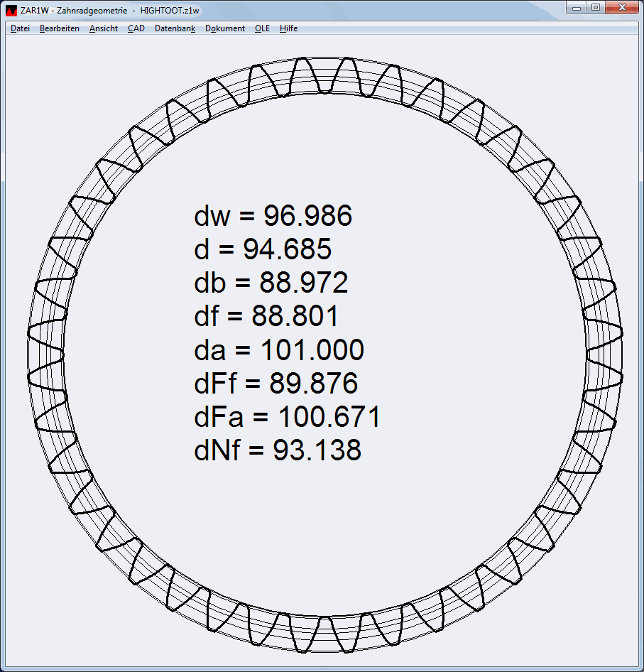Open the Datei menu
This screenshot has height=672, width=644.
pyautogui.click(x=20, y=28)
